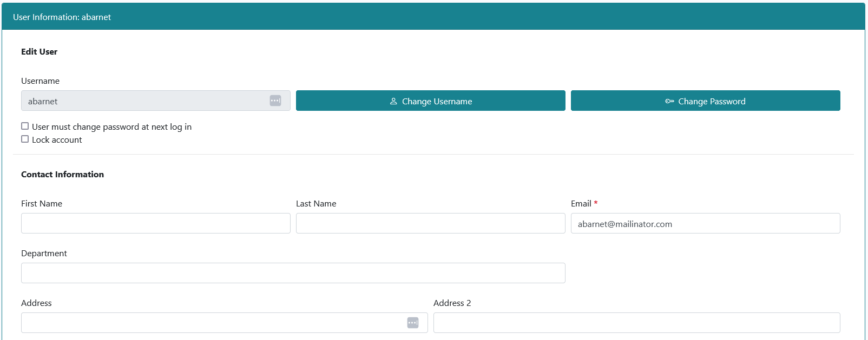Click the 'Contact Information' section heading
This screenshot has width=868, height=340.
point(62,175)
